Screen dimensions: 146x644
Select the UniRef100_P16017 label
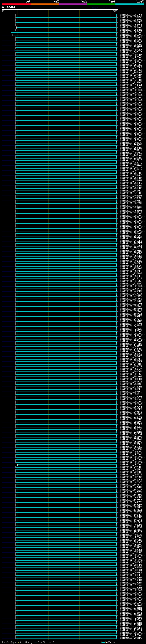pos(131,278)
